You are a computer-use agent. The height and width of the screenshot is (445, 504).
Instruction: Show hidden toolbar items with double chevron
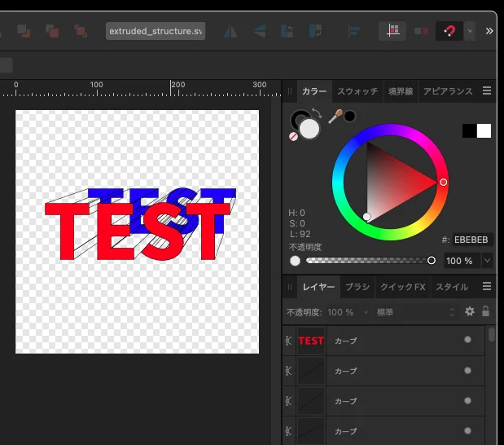click(489, 31)
